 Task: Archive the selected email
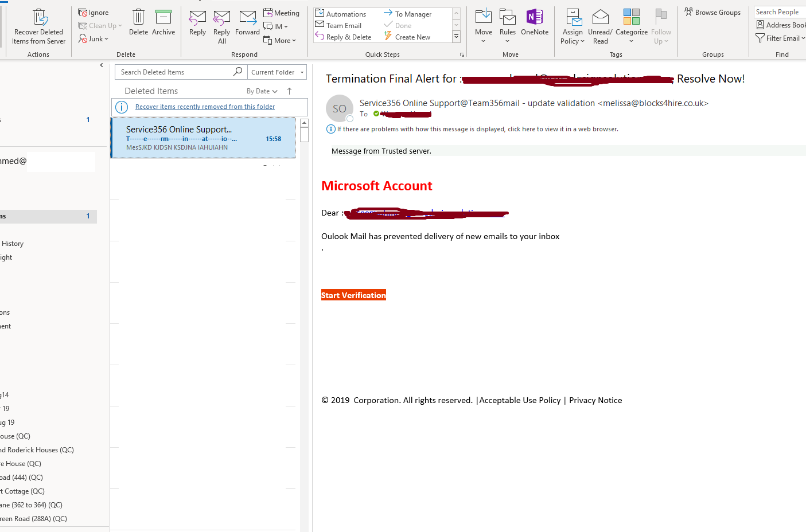tap(163, 23)
